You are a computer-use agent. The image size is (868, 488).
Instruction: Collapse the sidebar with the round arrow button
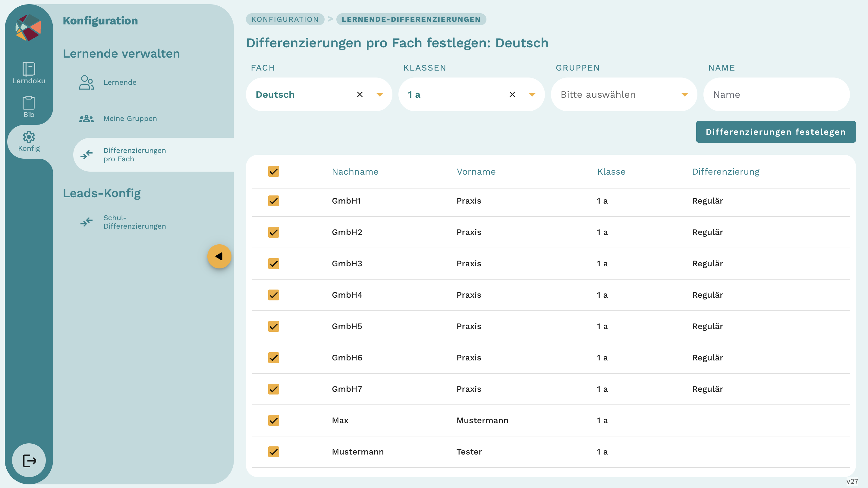(x=219, y=256)
